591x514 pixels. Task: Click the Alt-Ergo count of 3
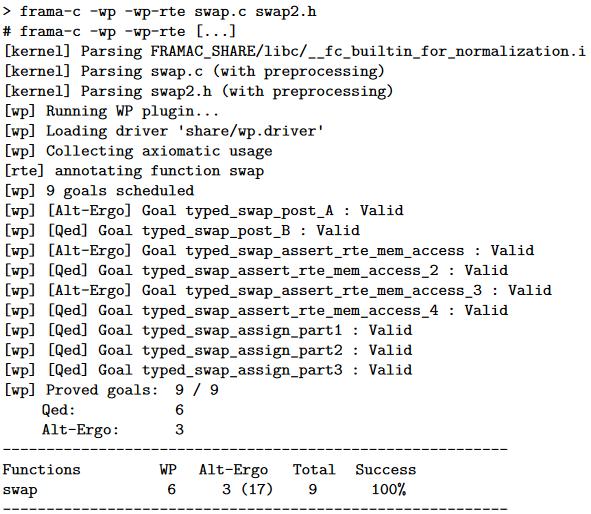179,430
